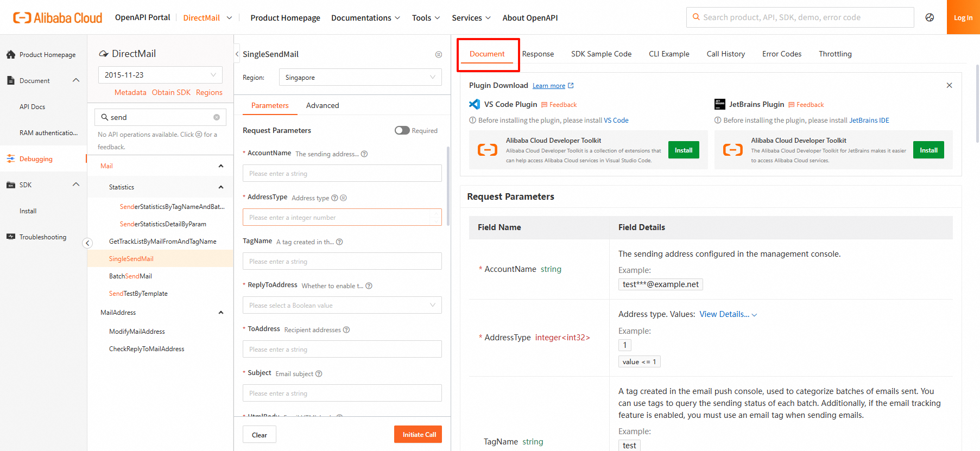Open the Throttling tab
The image size is (980, 451).
tap(835, 54)
